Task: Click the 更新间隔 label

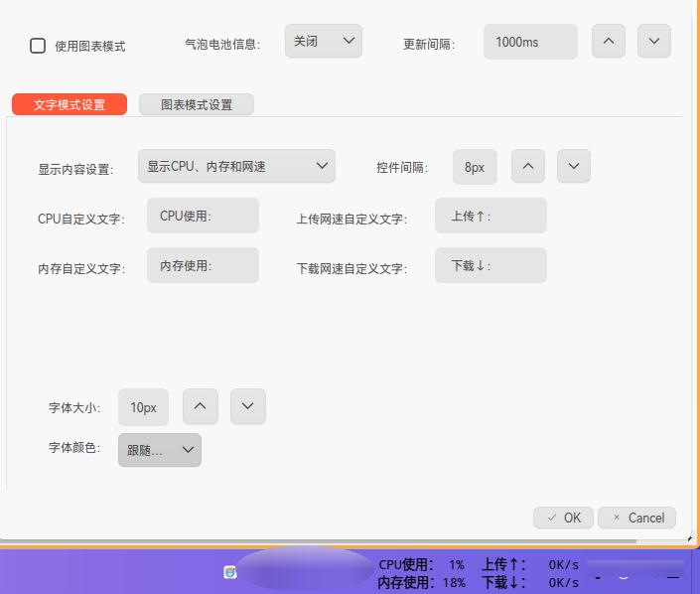Action: click(x=430, y=45)
